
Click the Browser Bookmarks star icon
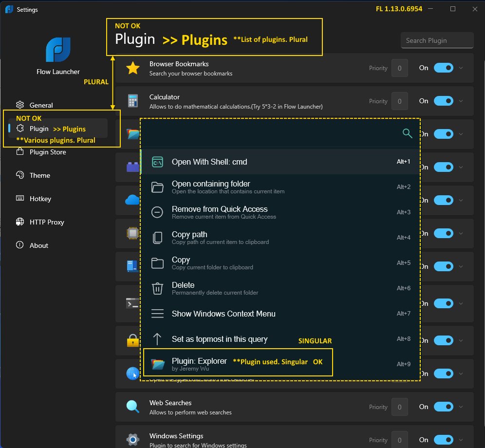[133, 68]
